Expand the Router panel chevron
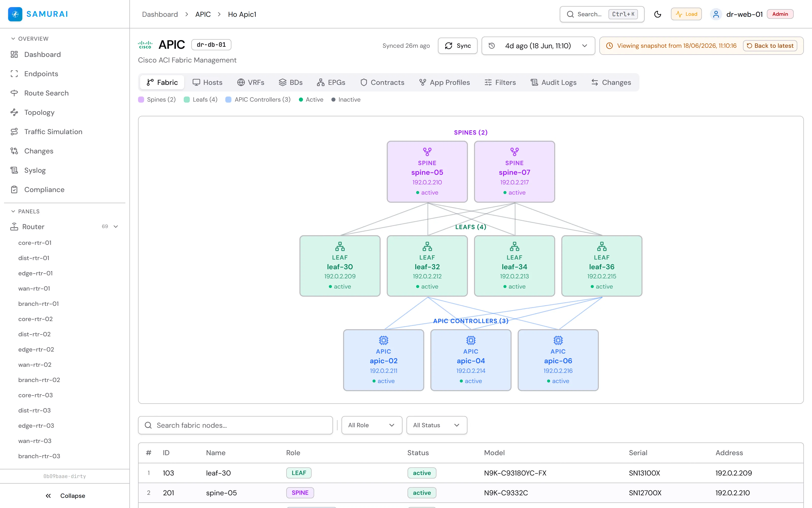 (x=116, y=227)
